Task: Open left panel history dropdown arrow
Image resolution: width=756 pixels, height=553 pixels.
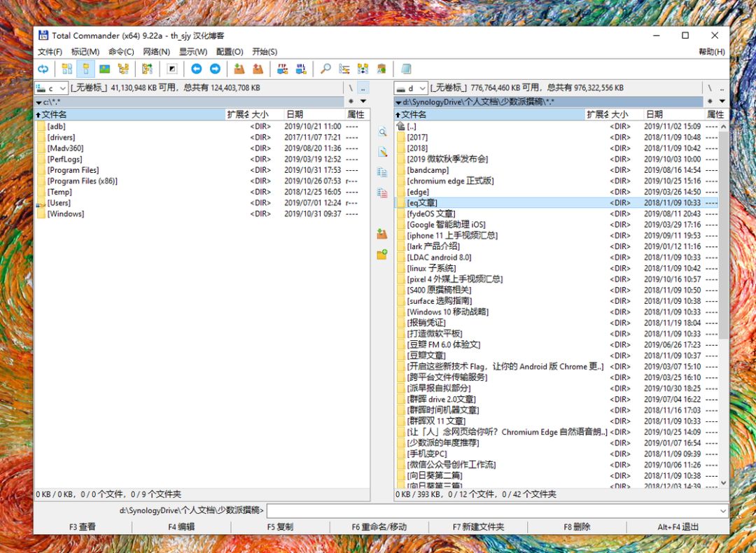Action: coord(363,101)
